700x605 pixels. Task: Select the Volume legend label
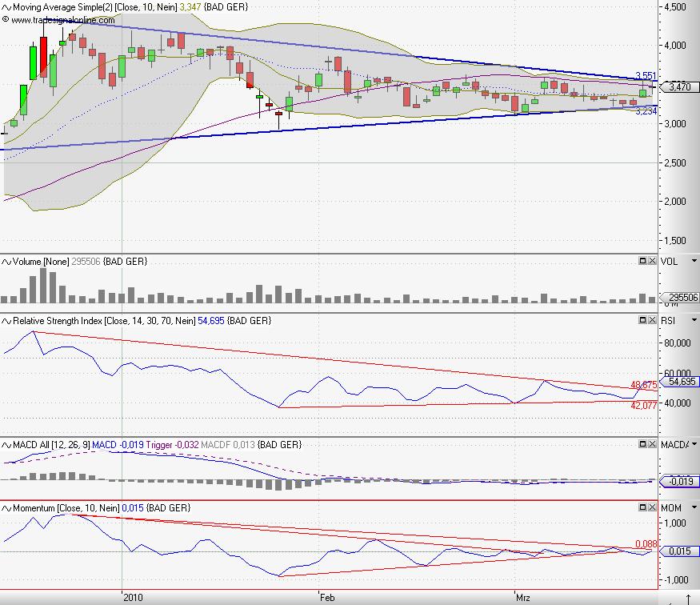tap(29, 261)
